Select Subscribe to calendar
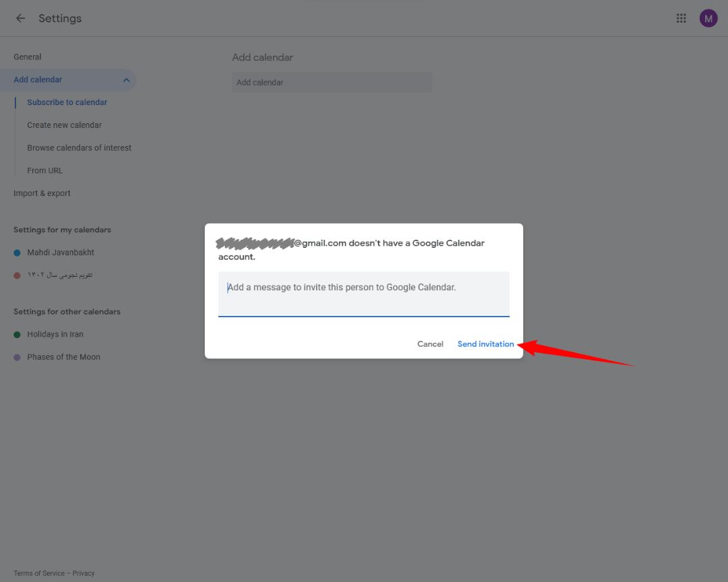Screen dimensions: 728x582 (x=67, y=102)
